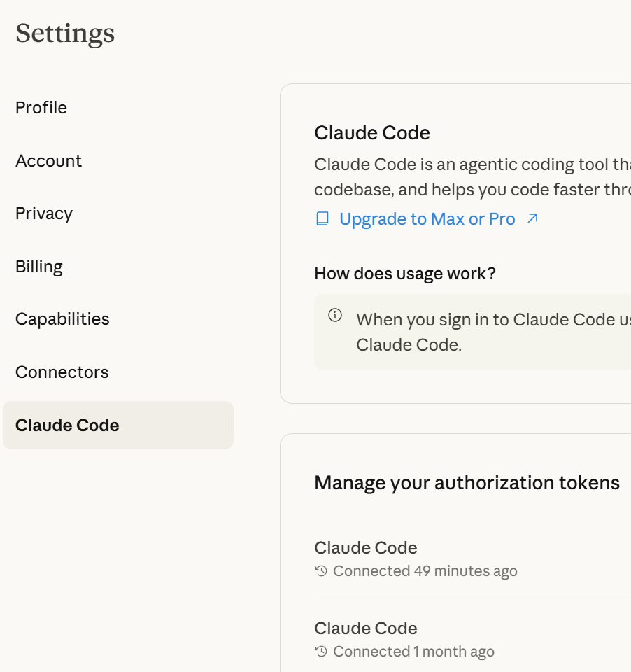Click the info circle icon in usage note
The width and height of the screenshot is (631, 672).
click(x=335, y=315)
